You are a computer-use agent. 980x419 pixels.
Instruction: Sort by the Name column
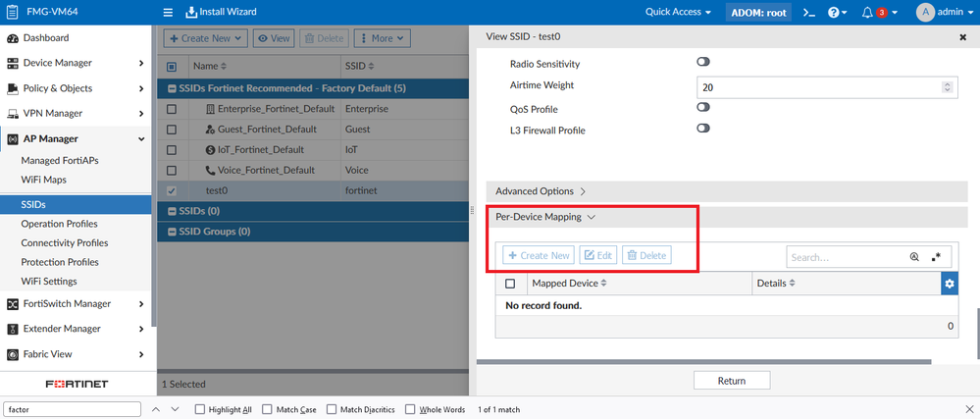click(210, 66)
